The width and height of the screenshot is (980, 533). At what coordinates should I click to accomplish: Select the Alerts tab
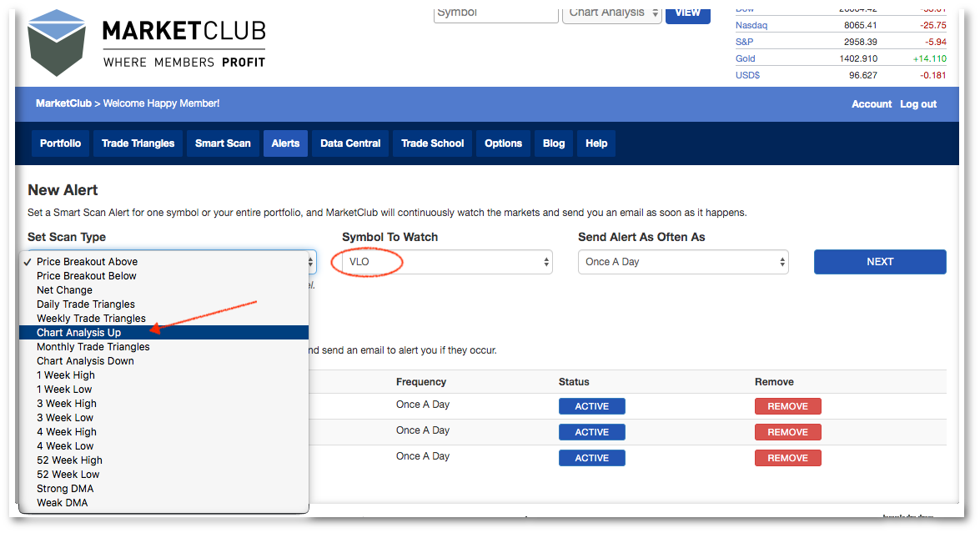click(285, 143)
